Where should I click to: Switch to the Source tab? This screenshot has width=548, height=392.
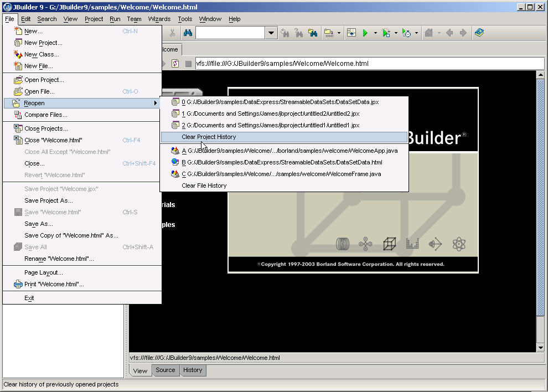point(165,370)
